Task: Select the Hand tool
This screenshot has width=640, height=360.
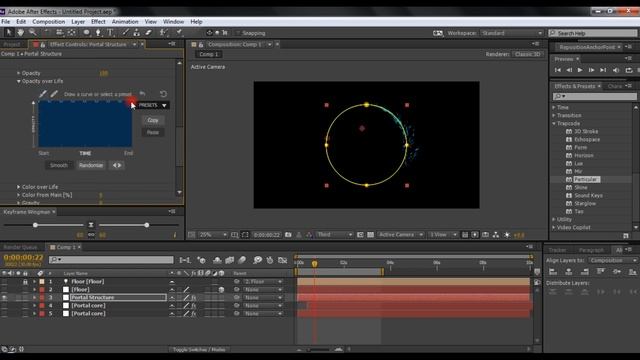Action: 20,33
